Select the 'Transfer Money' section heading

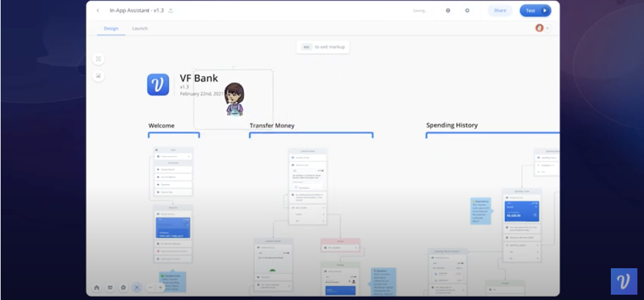[272, 126]
